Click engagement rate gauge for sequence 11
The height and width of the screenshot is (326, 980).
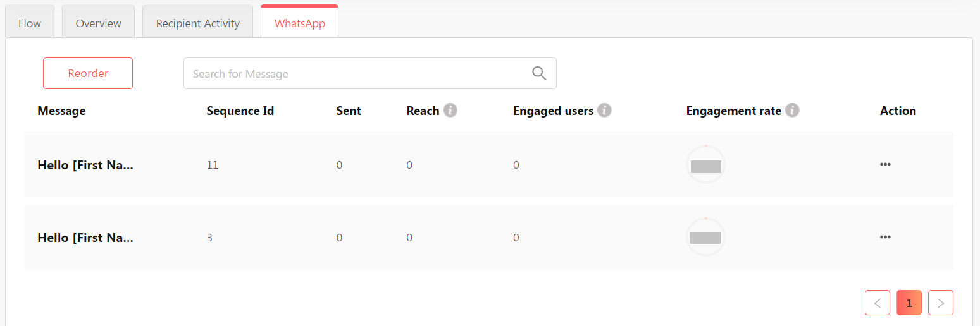705,165
